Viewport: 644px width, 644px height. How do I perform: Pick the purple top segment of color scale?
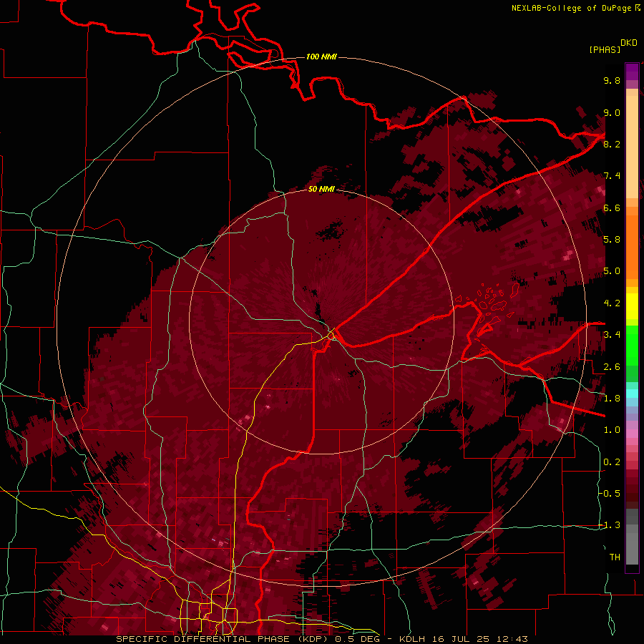(632, 72)
